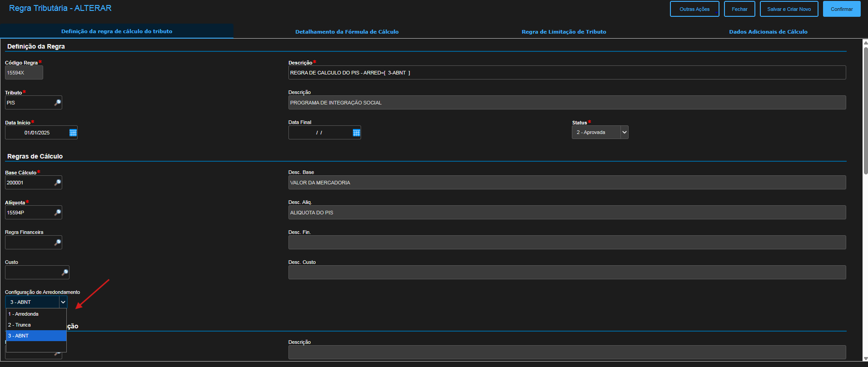The image size is (868, 367).
Task: Click the Custo field magnifier icon
Action: coord(65,273)
